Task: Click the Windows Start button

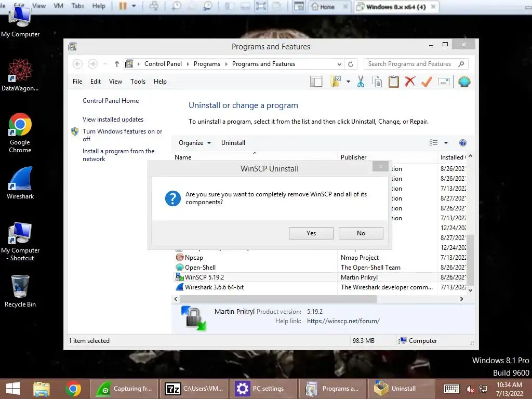Action: click(13, 389)
